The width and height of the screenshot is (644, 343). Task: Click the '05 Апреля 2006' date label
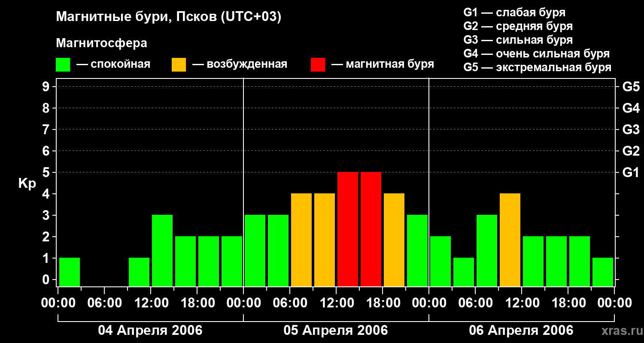coord(336,330)
